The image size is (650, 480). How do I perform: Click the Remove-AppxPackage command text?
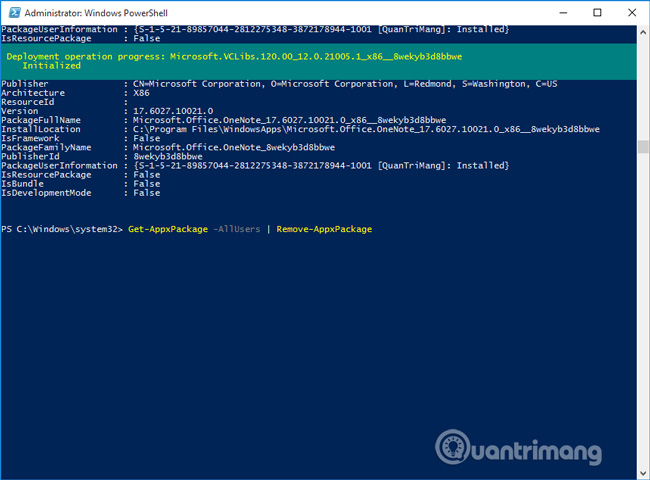[x=324, y=229]
